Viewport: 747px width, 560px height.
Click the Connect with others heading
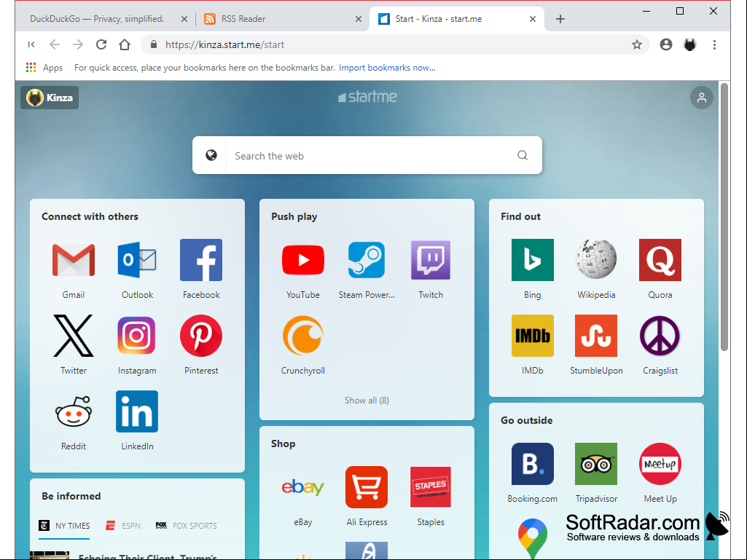[90, 217]
